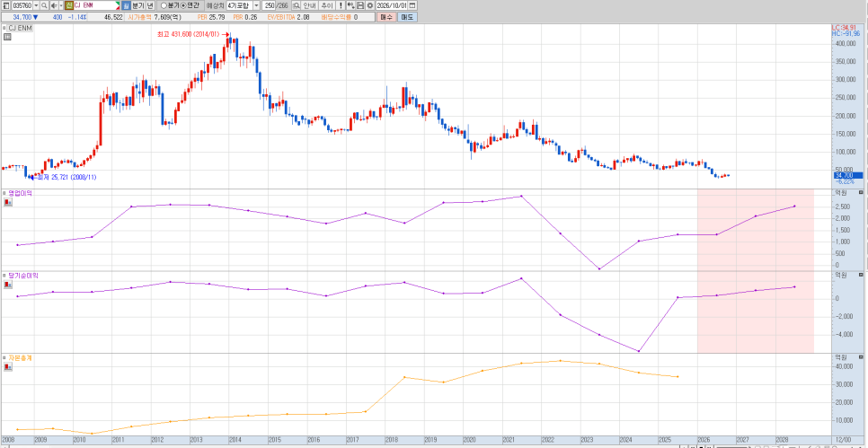Screen dimensions: 868x448
Task: Click the axis menu square in 당기순이익 panel
Action: click(861, 275)
